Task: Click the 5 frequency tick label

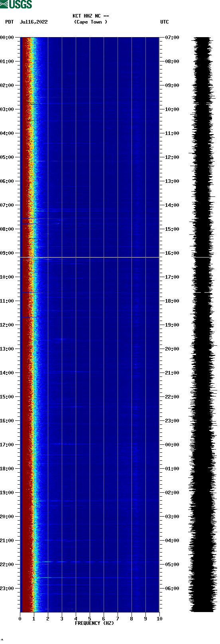Action: [x=90, y=619]
